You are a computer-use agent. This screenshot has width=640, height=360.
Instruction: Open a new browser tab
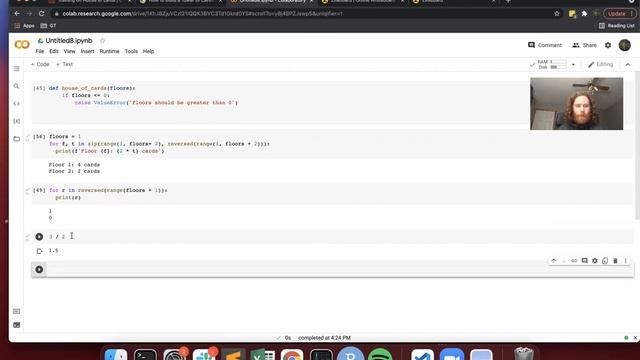[508, 1]
